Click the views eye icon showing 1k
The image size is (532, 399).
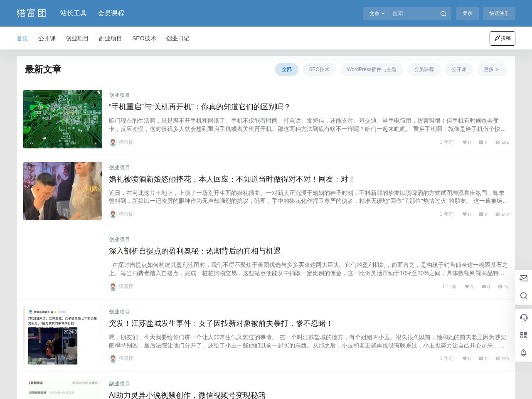(500, 287)
